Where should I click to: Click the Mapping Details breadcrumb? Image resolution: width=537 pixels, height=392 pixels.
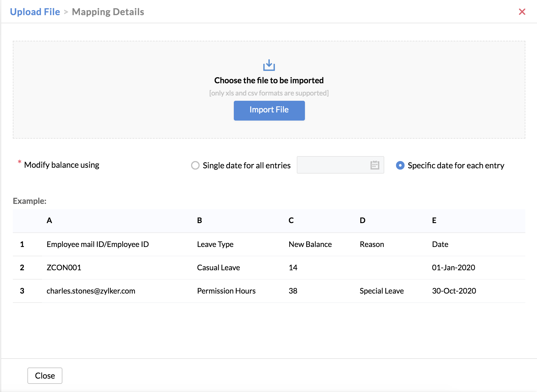(x=108, y=12)
